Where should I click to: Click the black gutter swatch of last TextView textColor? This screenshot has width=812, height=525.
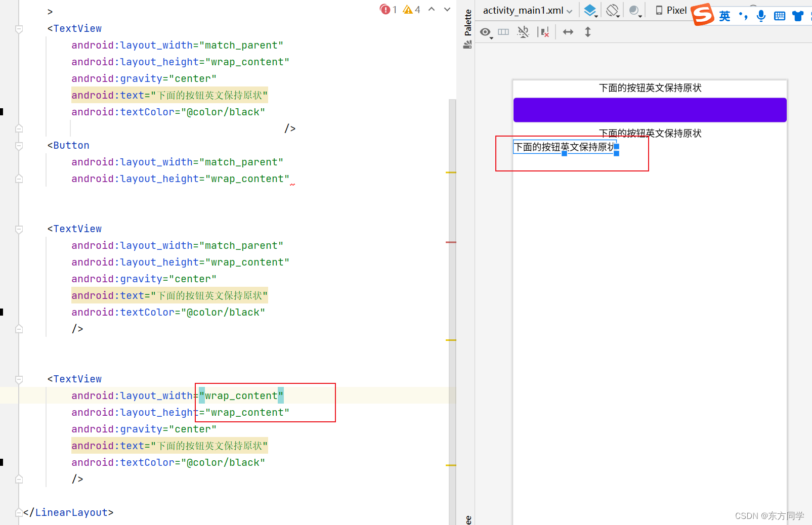pos(2,462)
